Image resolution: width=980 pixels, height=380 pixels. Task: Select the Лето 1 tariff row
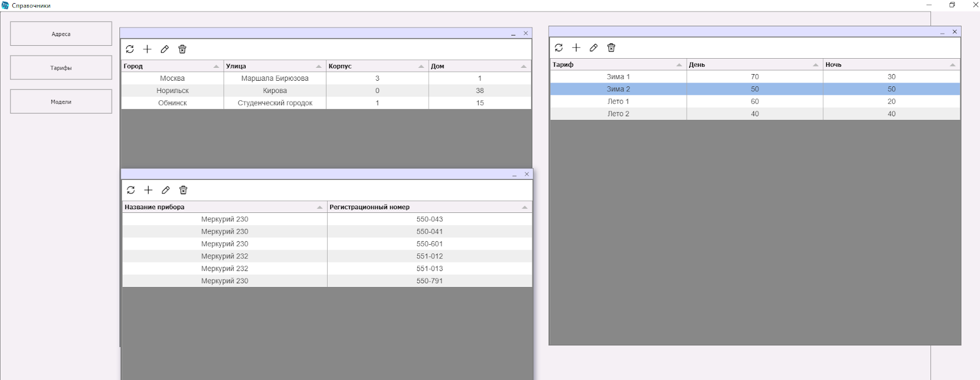(x=618, y=102)
